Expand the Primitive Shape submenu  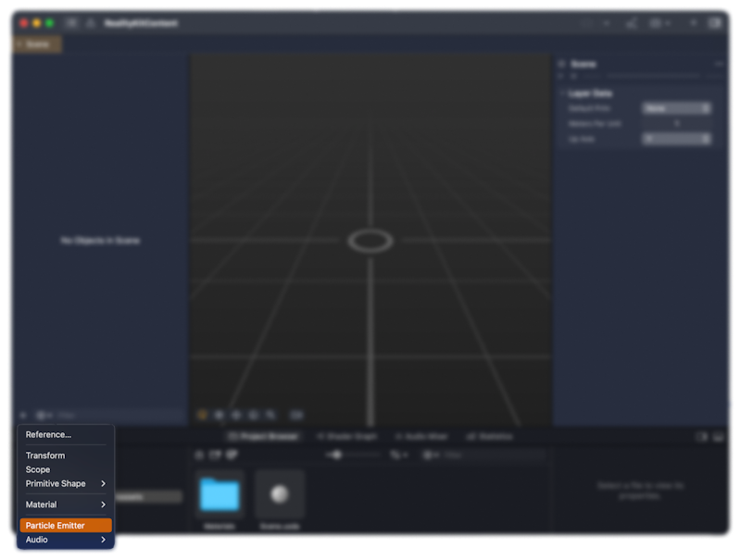[x=57, y=483]
